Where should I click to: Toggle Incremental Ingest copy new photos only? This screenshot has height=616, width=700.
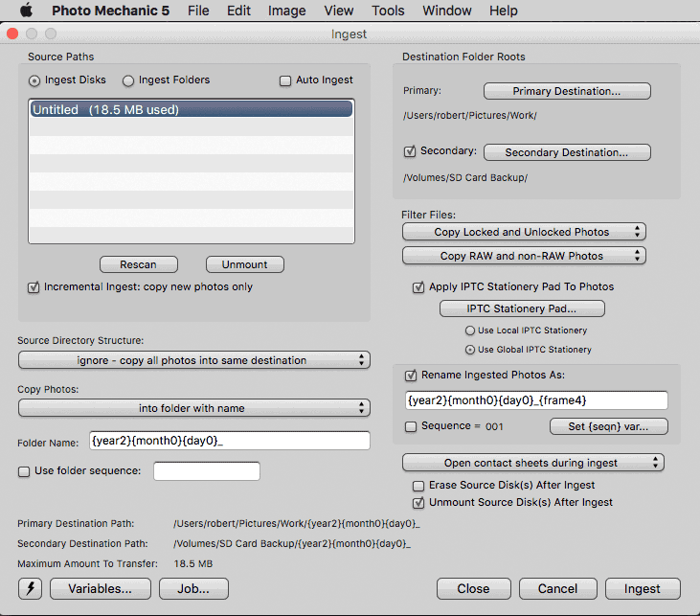(34, 287)
